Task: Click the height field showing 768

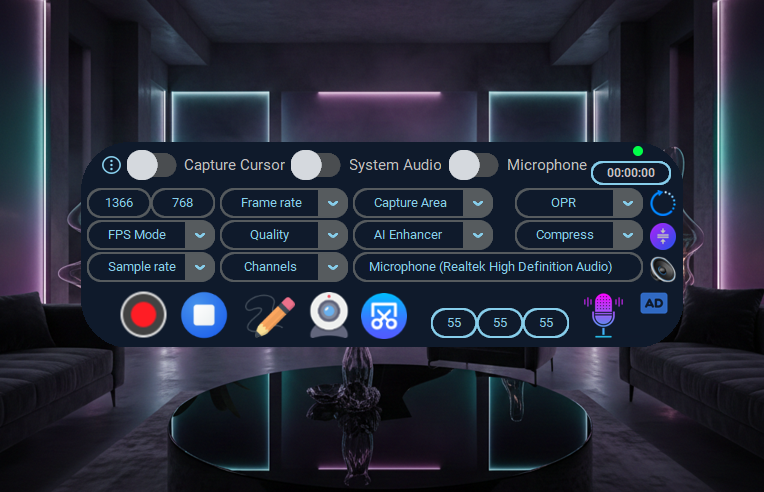Action: tap(183, 203)
